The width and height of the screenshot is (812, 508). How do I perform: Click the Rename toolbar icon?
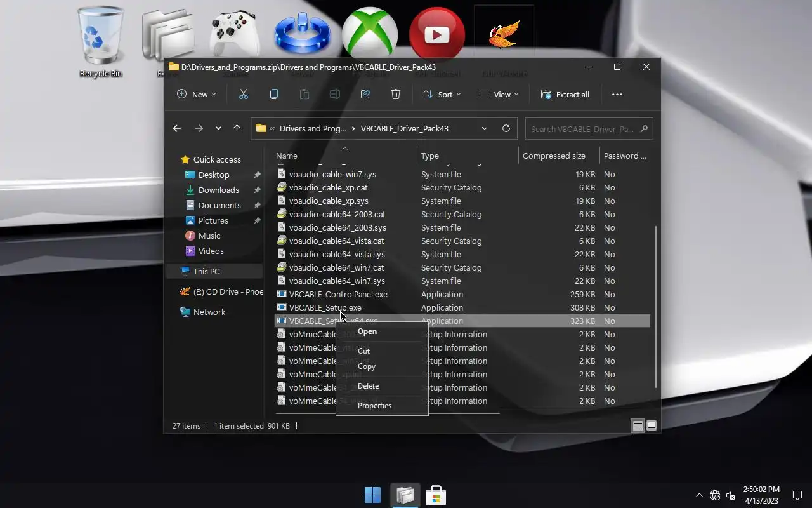pyautogui.click(x=335, y=94)
